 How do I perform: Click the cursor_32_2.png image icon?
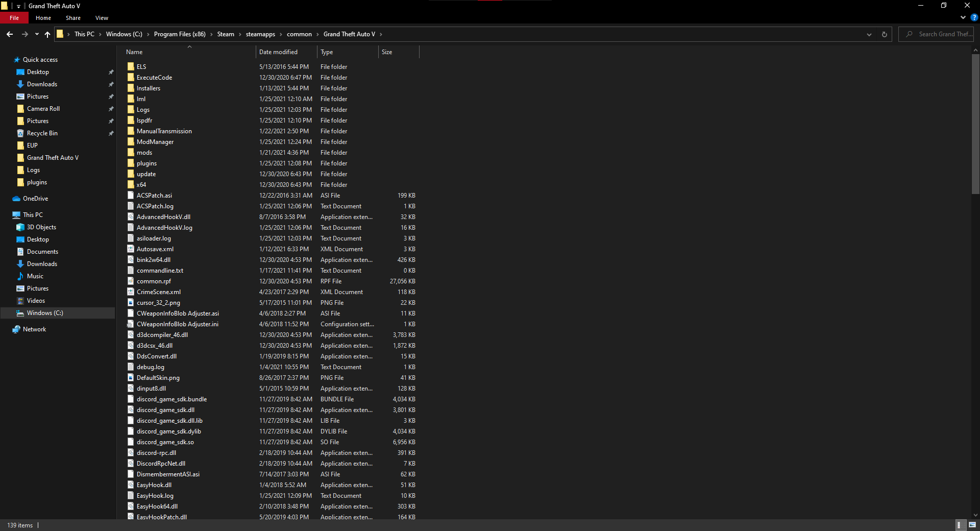point(131,302)
